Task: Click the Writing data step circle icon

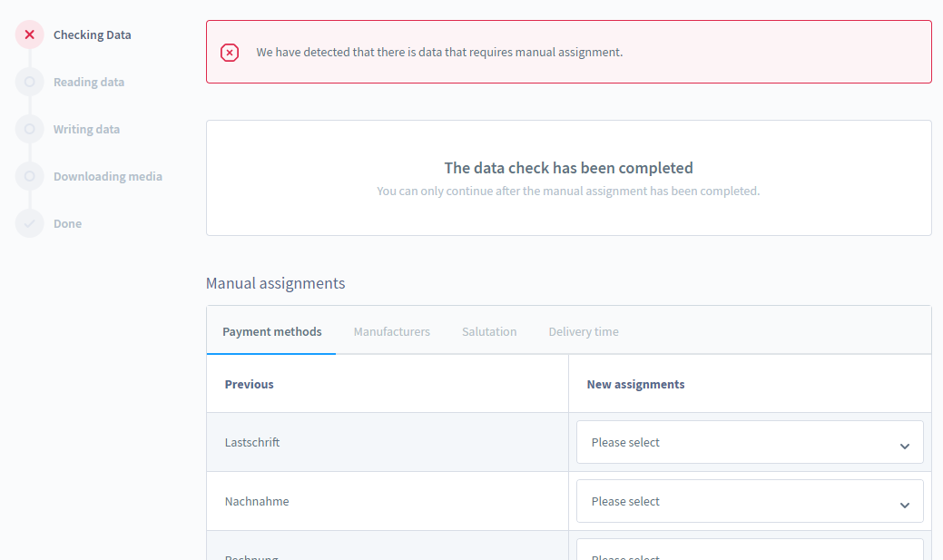Action: pyautogui.click(x=30, y=130)
